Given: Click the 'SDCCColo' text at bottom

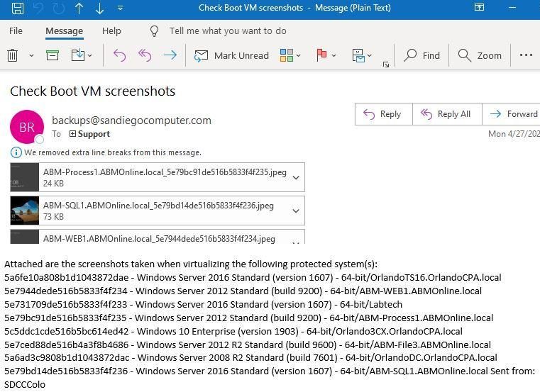Looking at the screenshot, I should coord(25,384).
